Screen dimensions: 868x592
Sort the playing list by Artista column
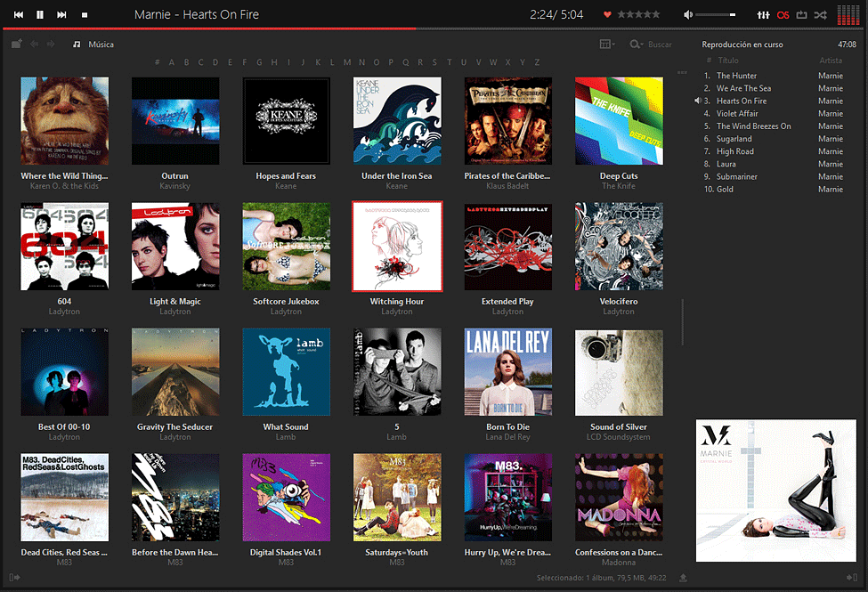click(x=830, y=61)
